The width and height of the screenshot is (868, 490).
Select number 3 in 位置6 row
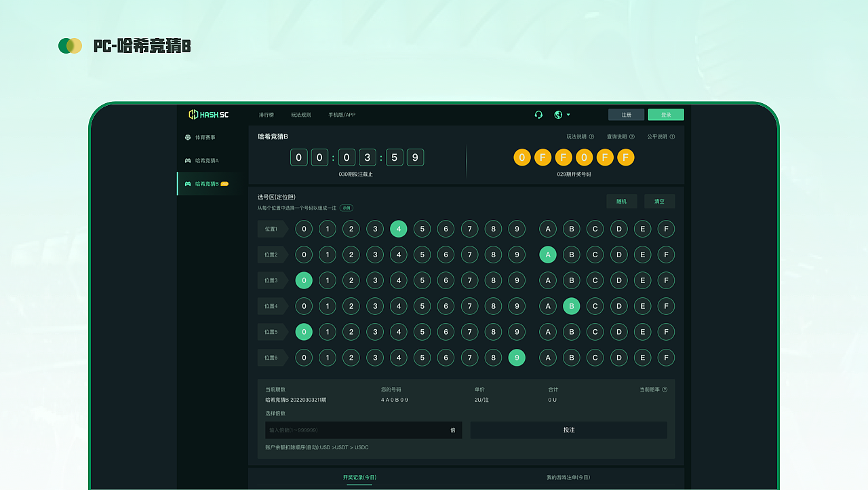(375, 358)
